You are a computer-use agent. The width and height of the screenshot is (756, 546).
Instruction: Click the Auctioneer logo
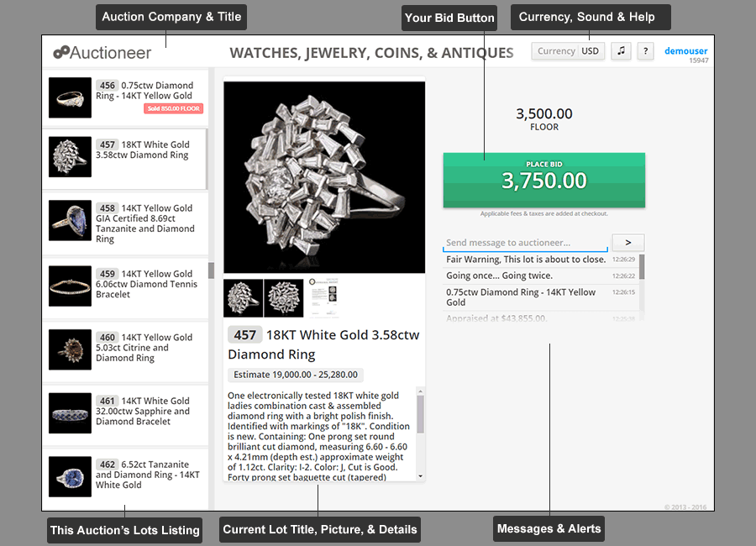102,52
